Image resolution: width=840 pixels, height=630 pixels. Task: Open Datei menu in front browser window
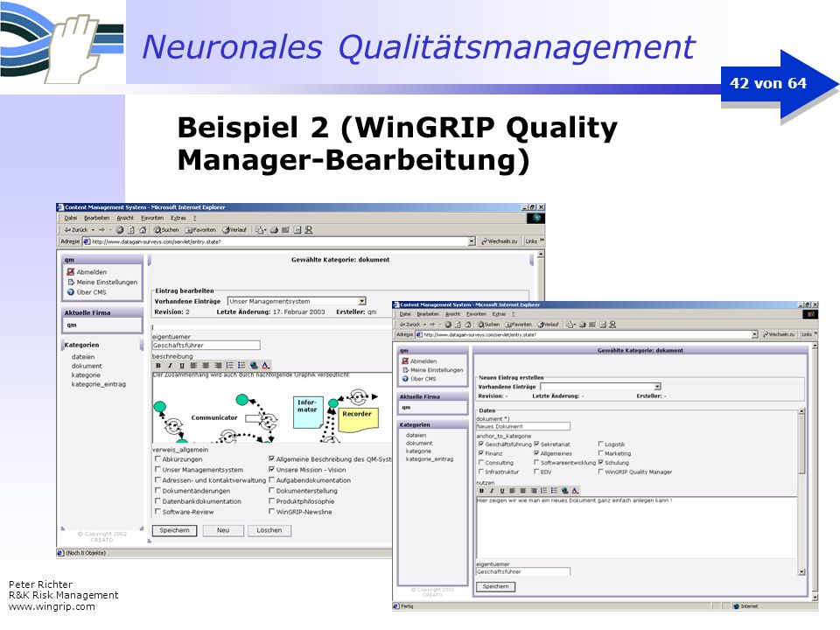click(x=405, y=314)
